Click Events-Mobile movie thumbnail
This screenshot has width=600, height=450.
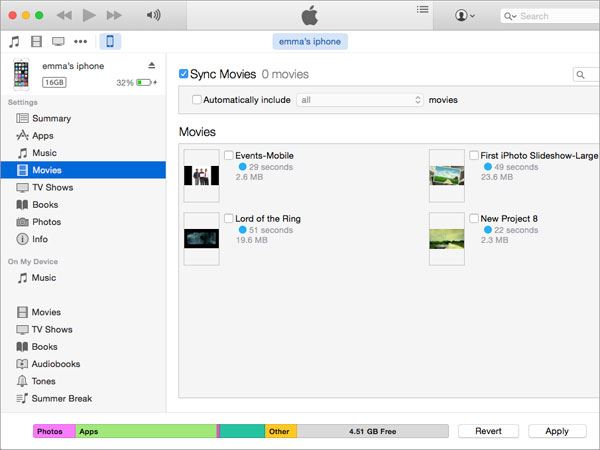coord(202,176)
